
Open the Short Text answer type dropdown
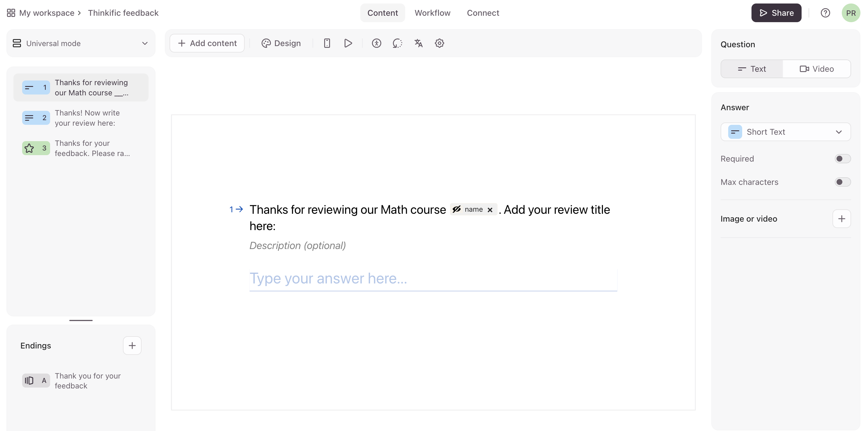pyautogui.click(x=786, y=132)
